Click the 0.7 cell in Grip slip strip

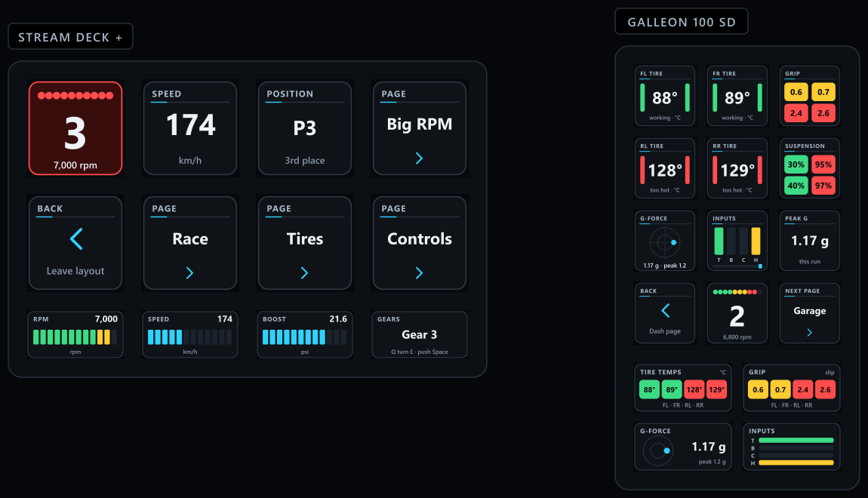(x=780, y=389)
